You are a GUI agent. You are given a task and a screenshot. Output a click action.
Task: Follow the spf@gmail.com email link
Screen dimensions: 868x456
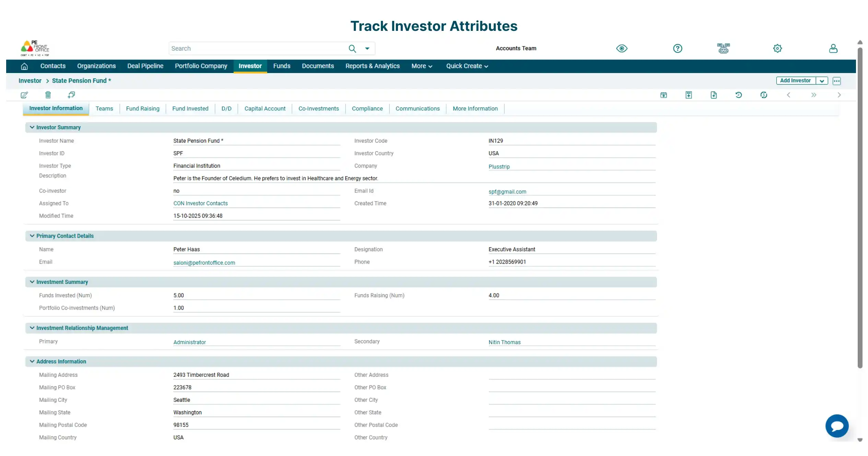(507, 192)
